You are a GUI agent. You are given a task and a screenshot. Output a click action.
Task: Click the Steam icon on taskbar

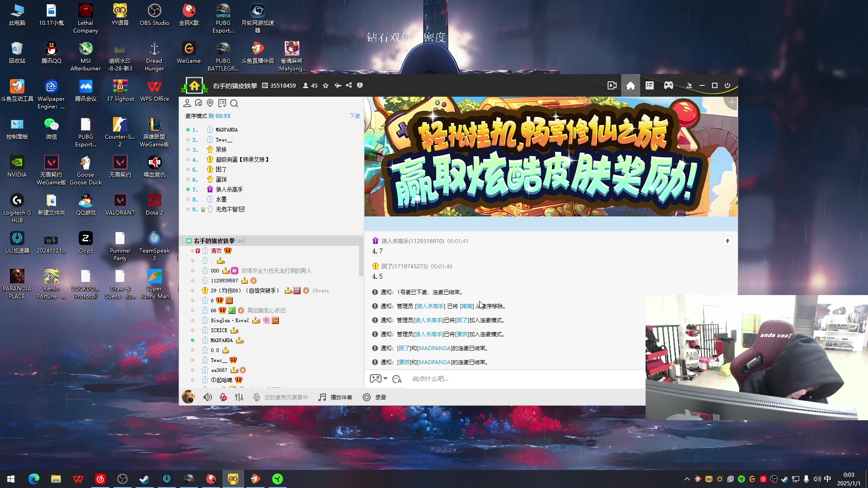click(x=144, y=479)
